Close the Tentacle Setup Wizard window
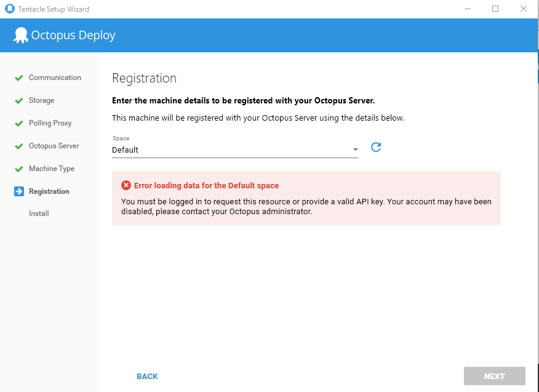The width and height of the screenshot is (539, 392). click(524, 9)
